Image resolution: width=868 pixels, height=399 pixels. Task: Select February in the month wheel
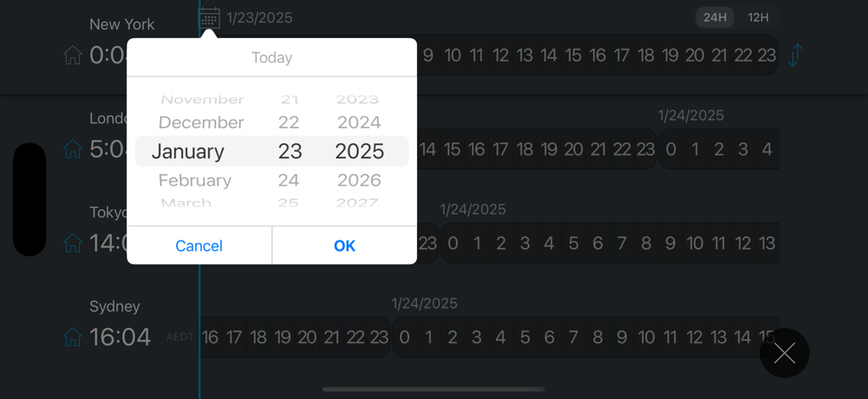click(x=195, y=180)
